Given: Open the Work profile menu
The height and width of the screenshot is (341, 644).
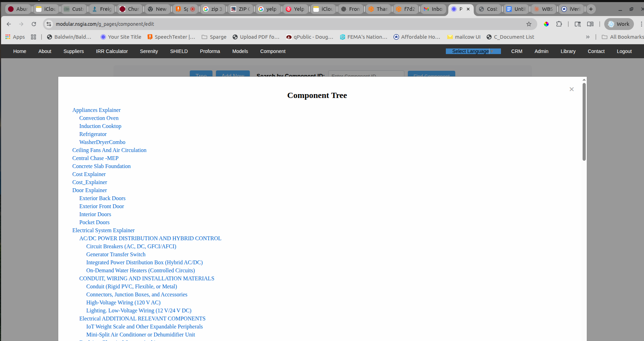Looking at the screenshot, I should [x=619, y=24].
